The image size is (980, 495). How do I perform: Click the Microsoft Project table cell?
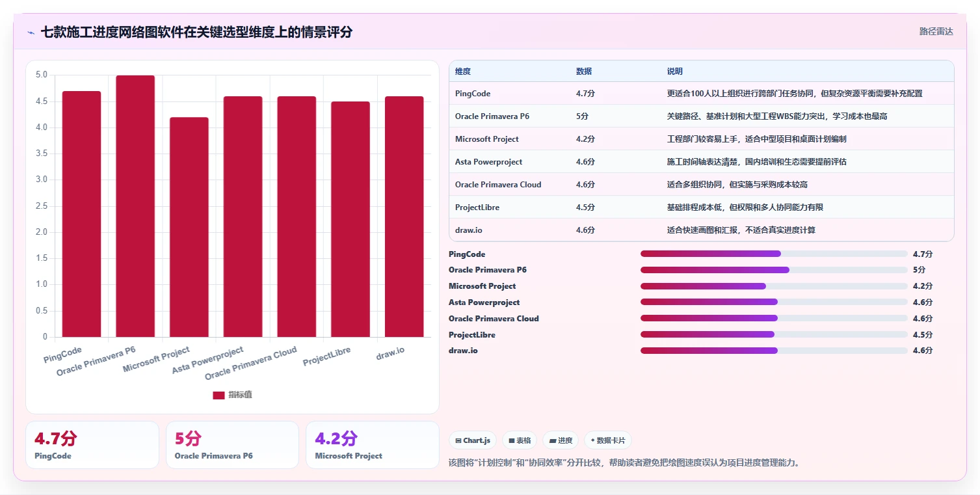click(x=487, y=139)
